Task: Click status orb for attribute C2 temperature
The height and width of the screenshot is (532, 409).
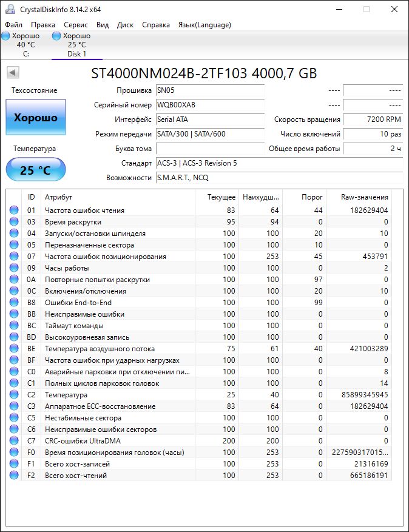Action: (x=14, y=395)
